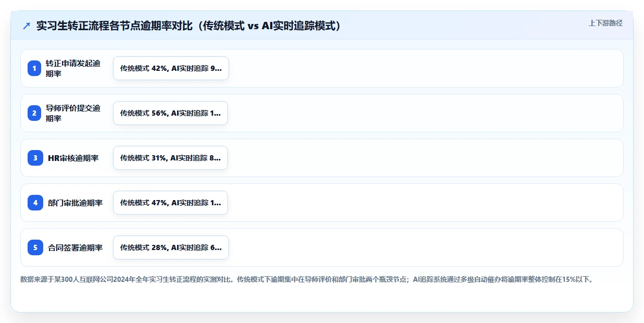This screenshot has width=644, height=323.
Task: Click the number 2 step badge
Action: point(35,113)
